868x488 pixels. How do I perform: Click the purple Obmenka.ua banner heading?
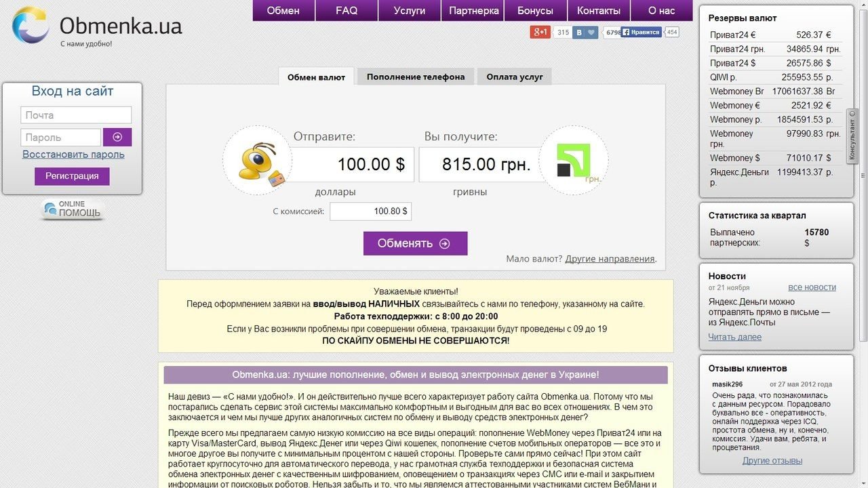[416, 375]
